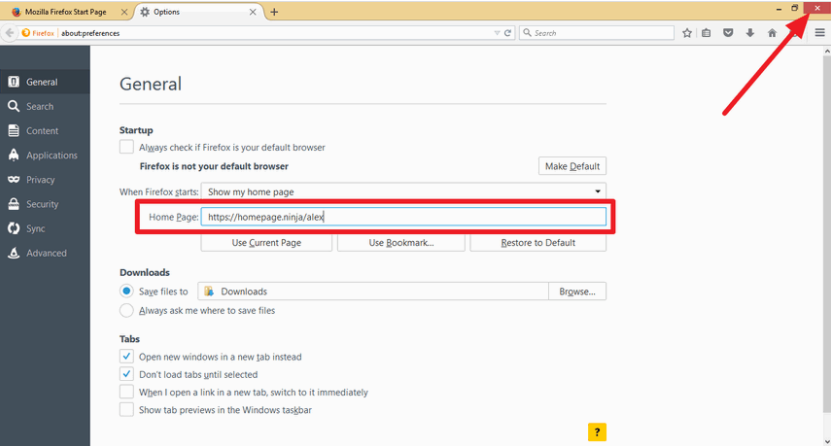Open the Search preferences category
Screen dimensions: 831x446
tap(45, 106)
